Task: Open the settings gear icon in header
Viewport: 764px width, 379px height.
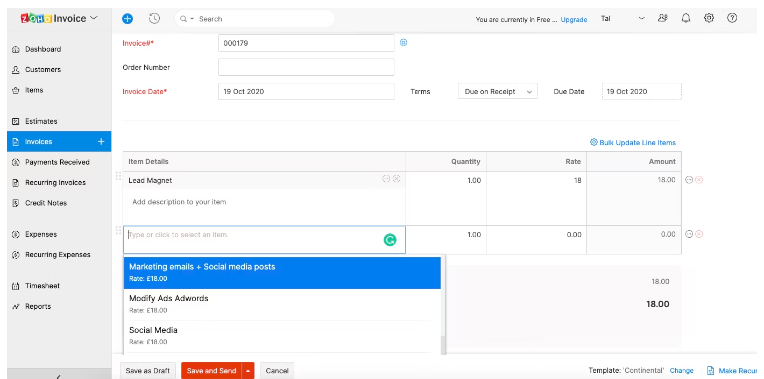Action: [x=709, y=19]
